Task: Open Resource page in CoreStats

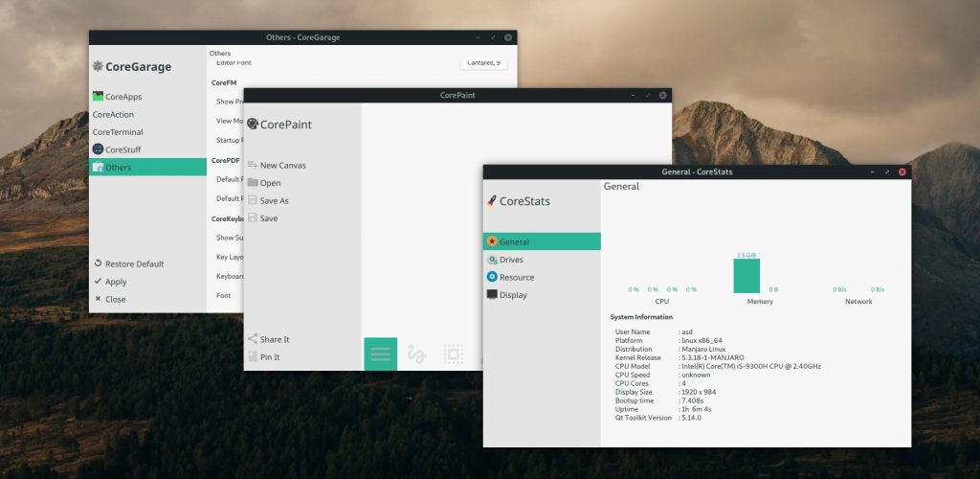Action: click(x=517, y=278)
